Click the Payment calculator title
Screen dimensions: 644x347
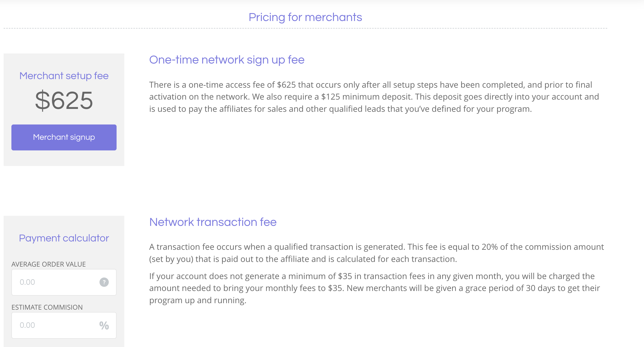[64, 238]
